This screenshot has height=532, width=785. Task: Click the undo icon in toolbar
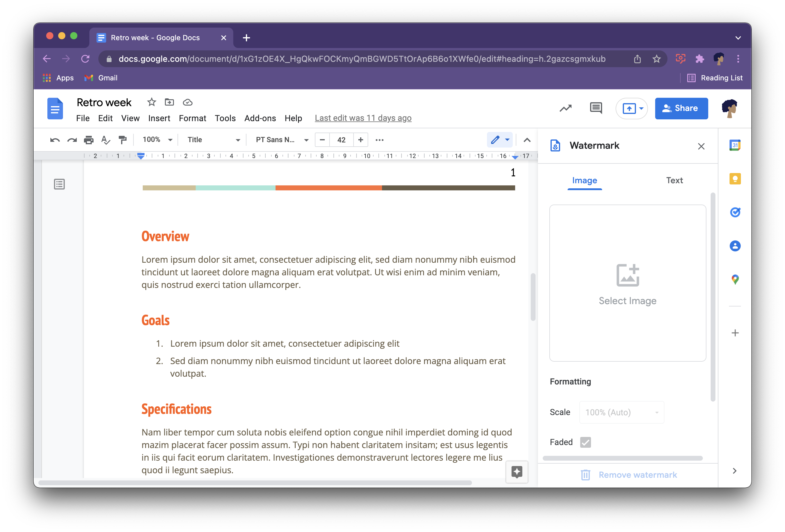pos(54,139)
